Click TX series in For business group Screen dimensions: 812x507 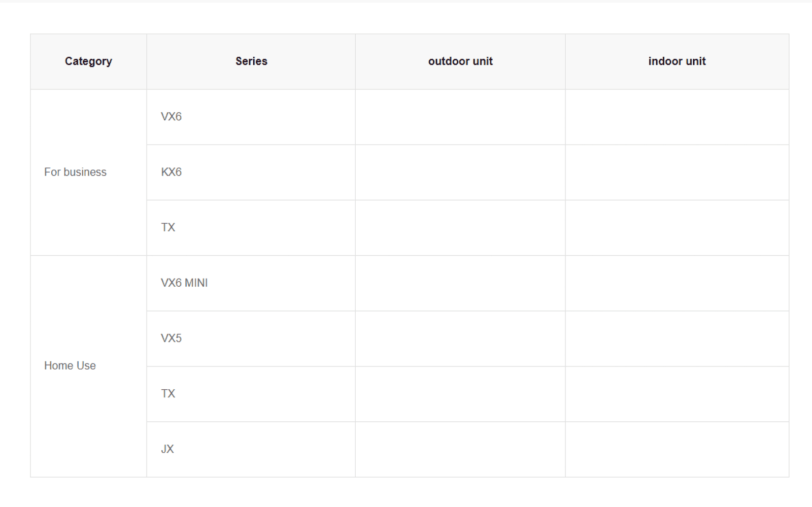168,227
